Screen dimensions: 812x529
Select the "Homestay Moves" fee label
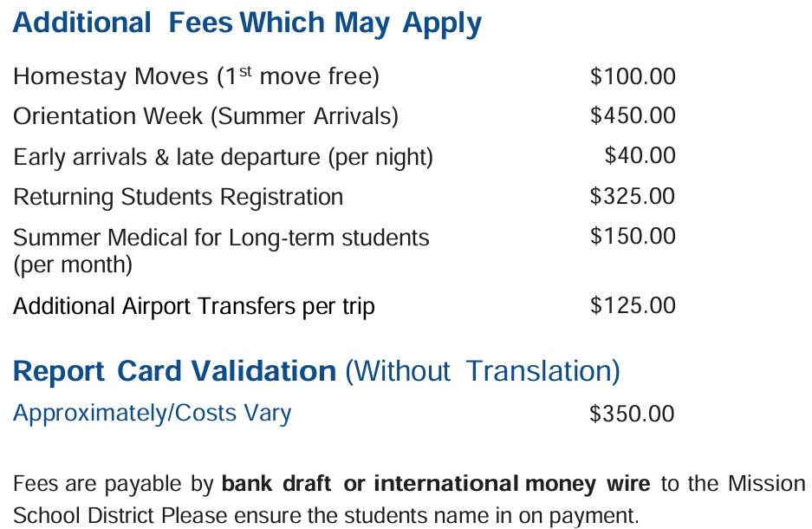coord(114,77)
